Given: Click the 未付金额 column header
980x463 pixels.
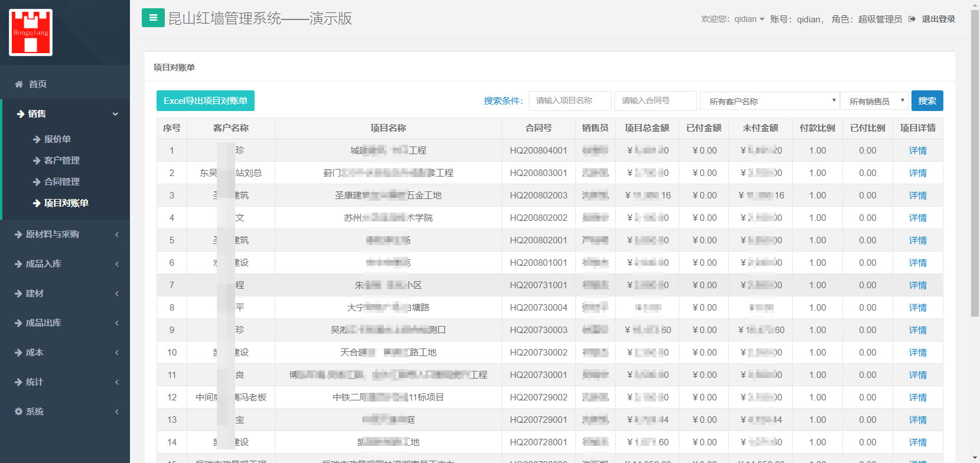Looking at the screenshot, I should point(760,128).
